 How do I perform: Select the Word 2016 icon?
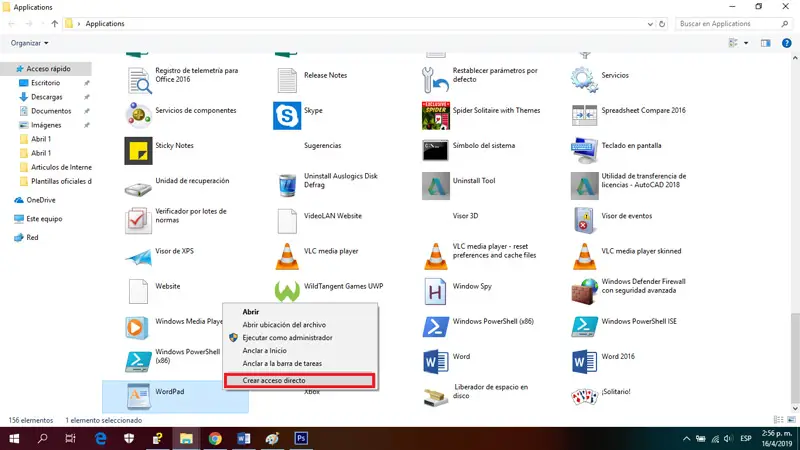coord(584,362)
